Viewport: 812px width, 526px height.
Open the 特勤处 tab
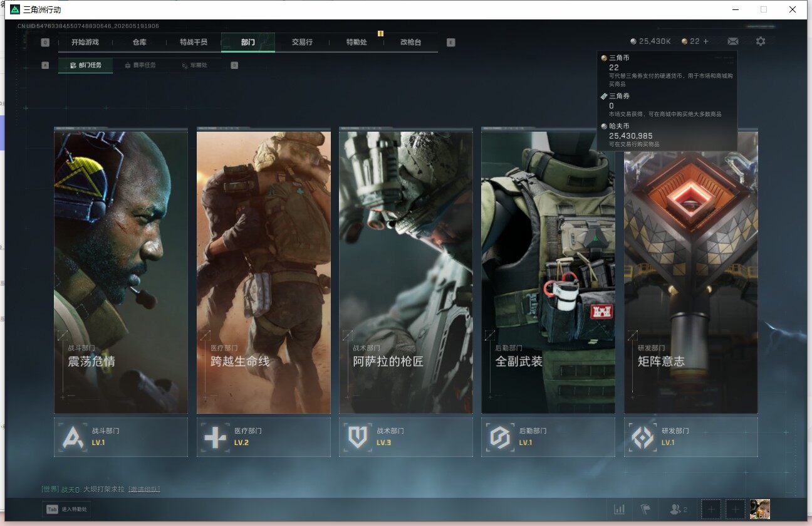(357, 42)
